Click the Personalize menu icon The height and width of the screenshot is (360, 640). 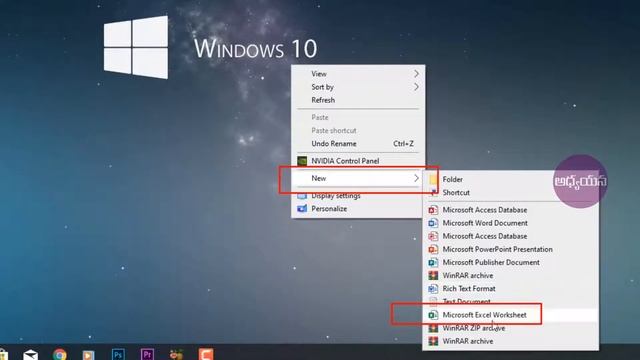point(302,209)
